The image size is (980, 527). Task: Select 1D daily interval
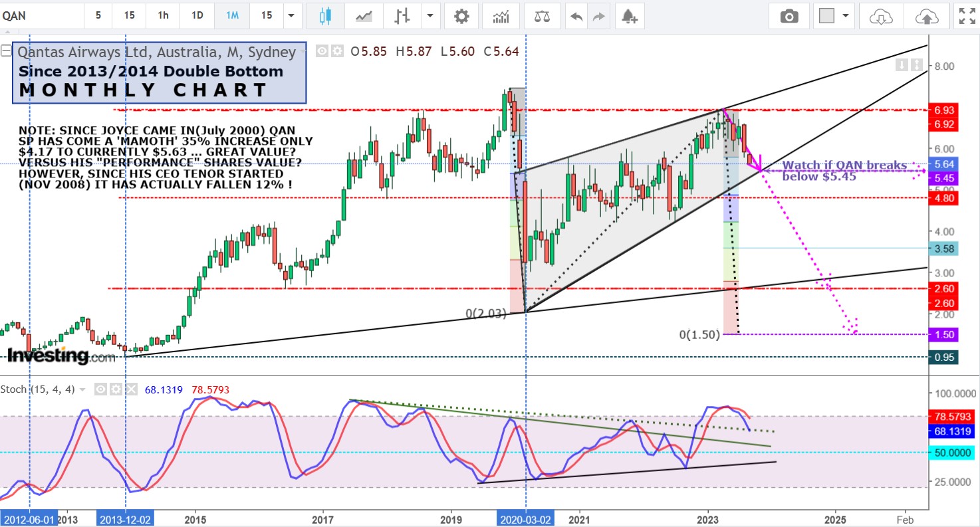[x=197, y=15]
